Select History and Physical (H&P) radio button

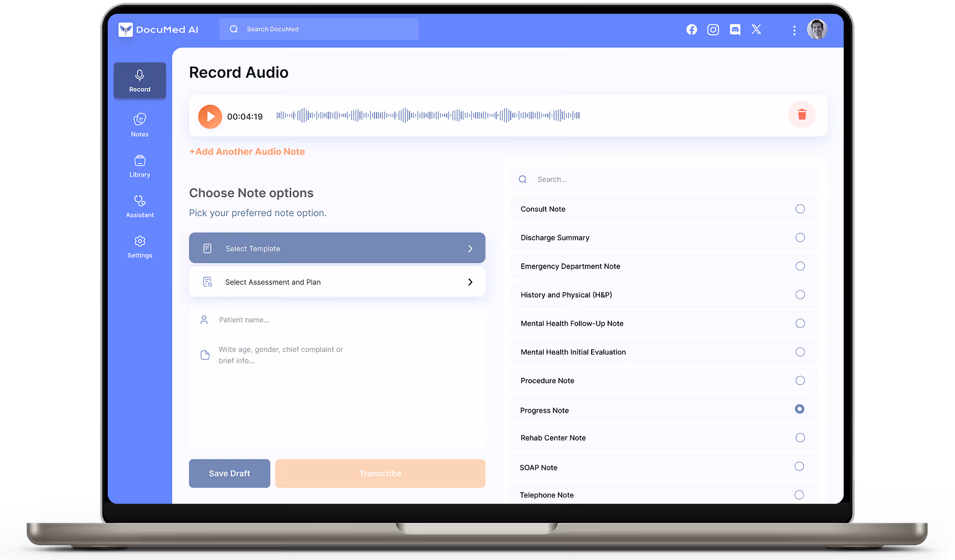point(800,295)
